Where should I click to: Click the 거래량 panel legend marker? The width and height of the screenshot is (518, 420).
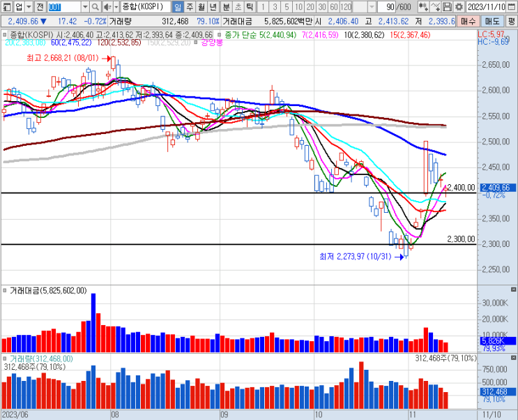[5, 359]
